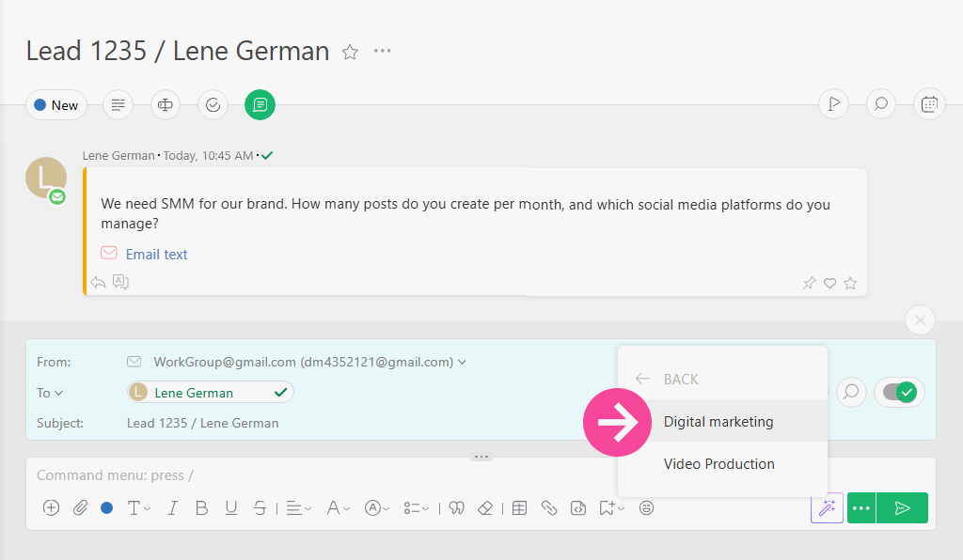Viewport: 963px width, 560px height.
Task: Select the green comments icon
Action: (x=260, y=105)
